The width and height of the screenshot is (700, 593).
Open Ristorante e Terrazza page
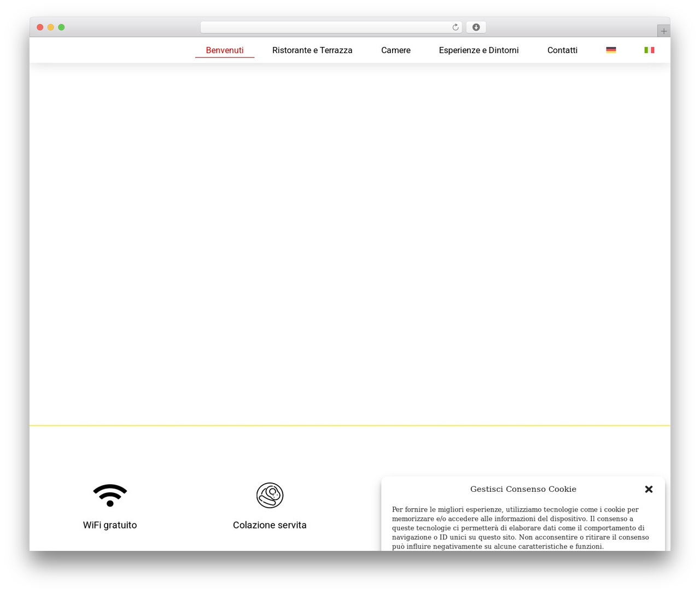coord(312,50)
